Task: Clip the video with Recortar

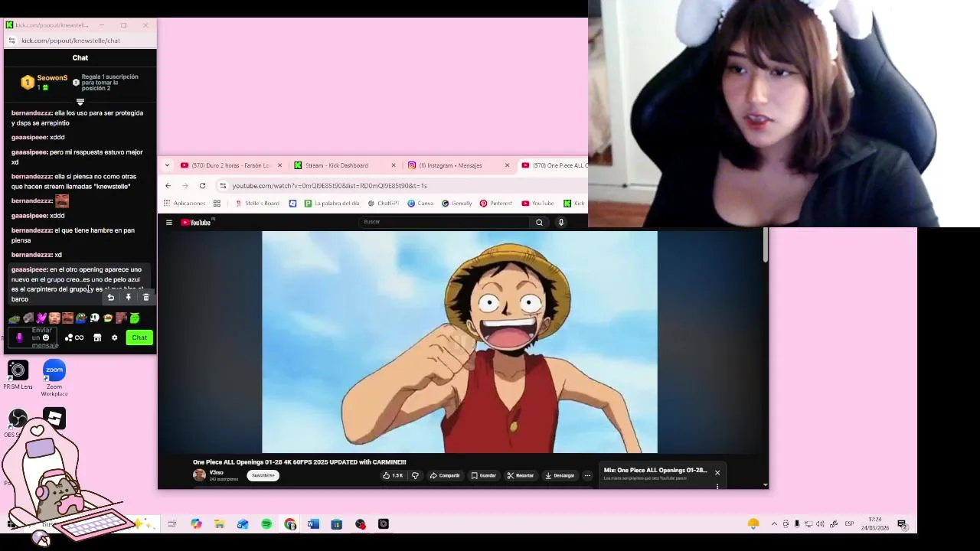Action: click(x=521, y=475)
